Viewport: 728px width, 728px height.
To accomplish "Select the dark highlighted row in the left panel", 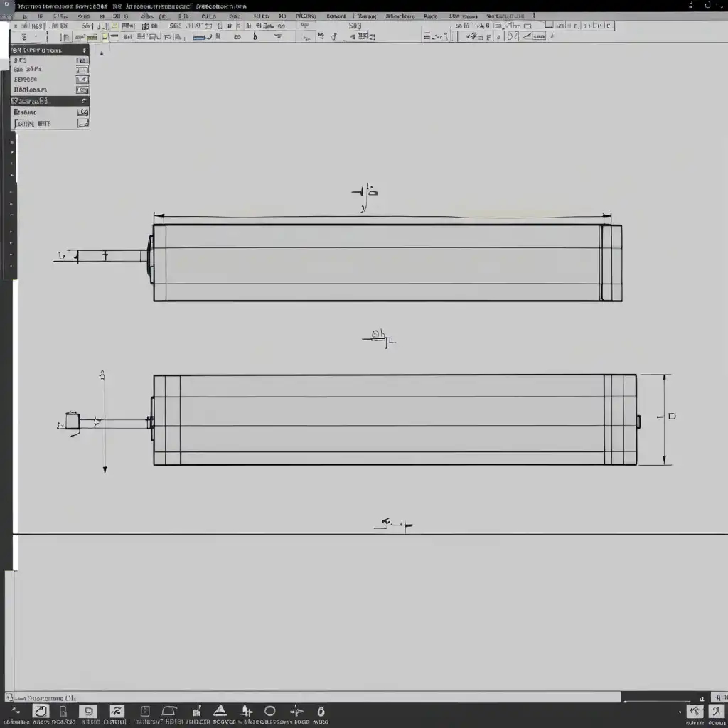I will [50, 101].
